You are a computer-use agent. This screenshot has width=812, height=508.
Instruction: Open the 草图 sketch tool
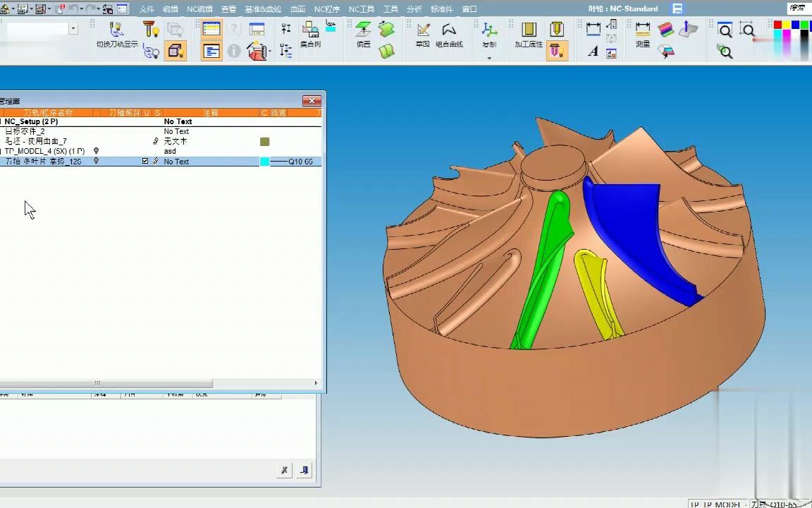[x=423, y=30]
